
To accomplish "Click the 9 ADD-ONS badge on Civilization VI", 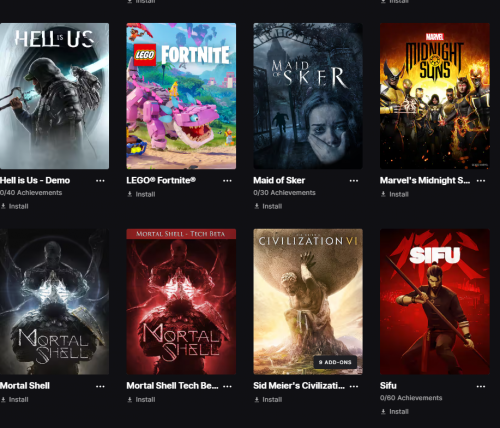I will (335, 362).
